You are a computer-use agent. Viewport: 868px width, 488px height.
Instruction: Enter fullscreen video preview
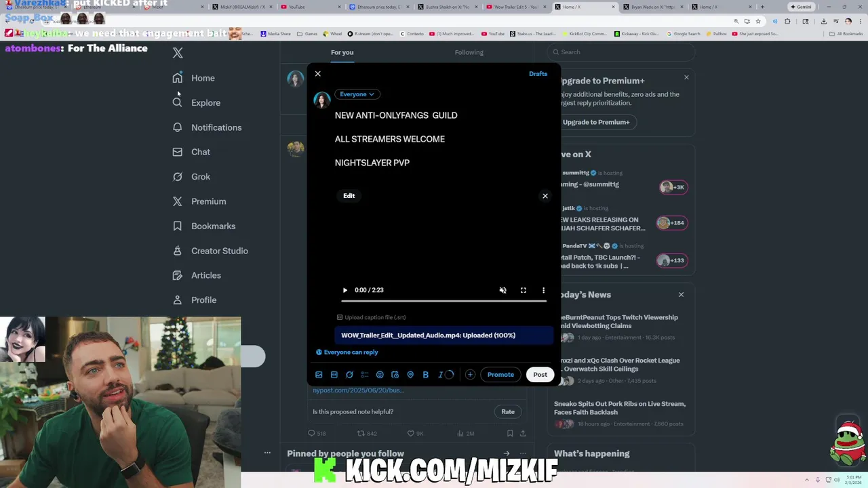[524, 290]
